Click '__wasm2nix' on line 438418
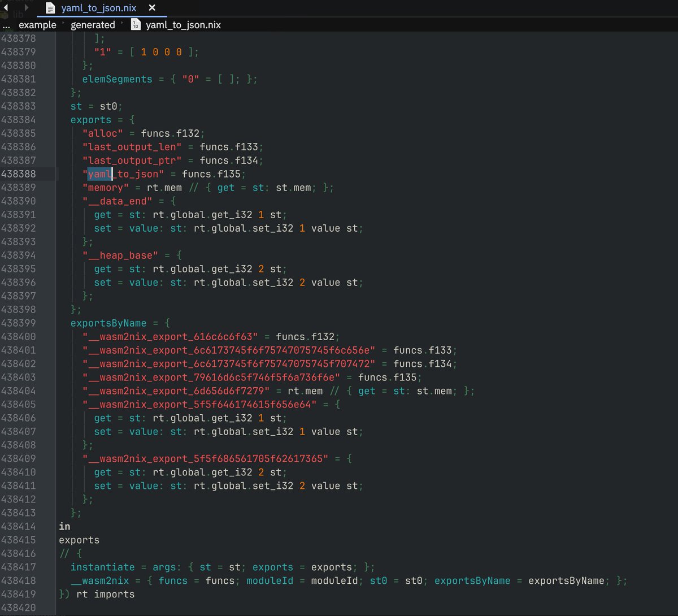The height and width of the screenshot is (616, 678). click(x=100, y=581)
